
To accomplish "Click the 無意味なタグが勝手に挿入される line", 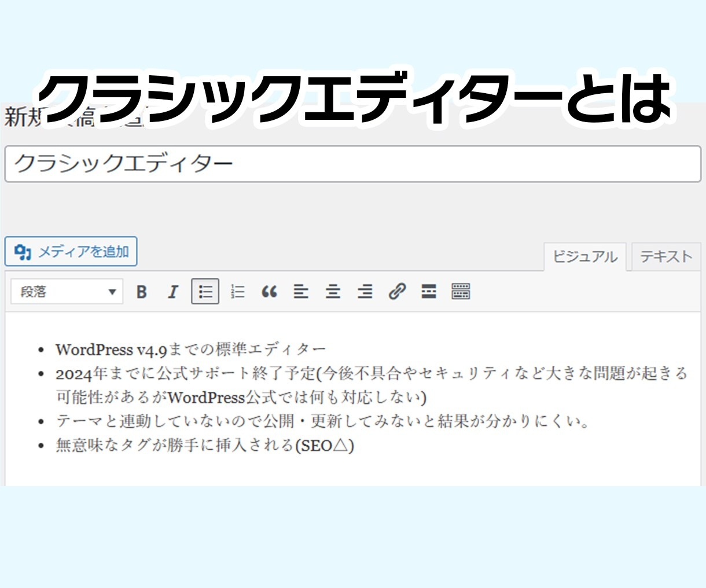I will click(205, 446).
